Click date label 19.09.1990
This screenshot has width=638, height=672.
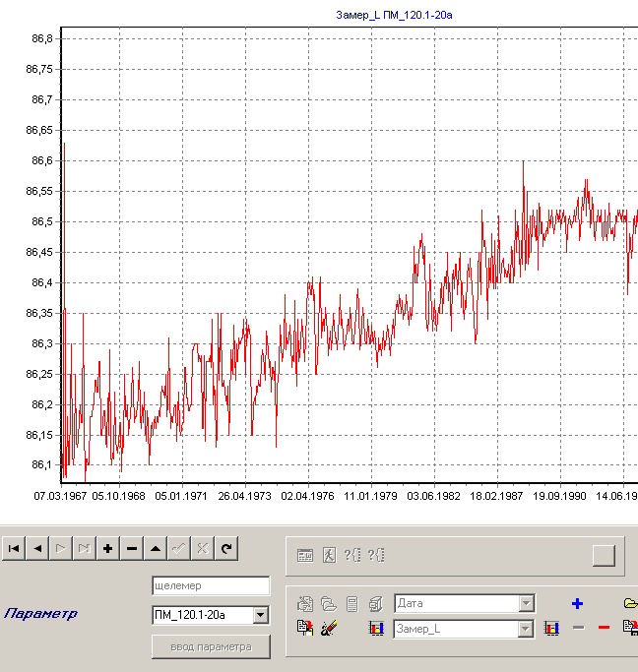tap(559, 496)
